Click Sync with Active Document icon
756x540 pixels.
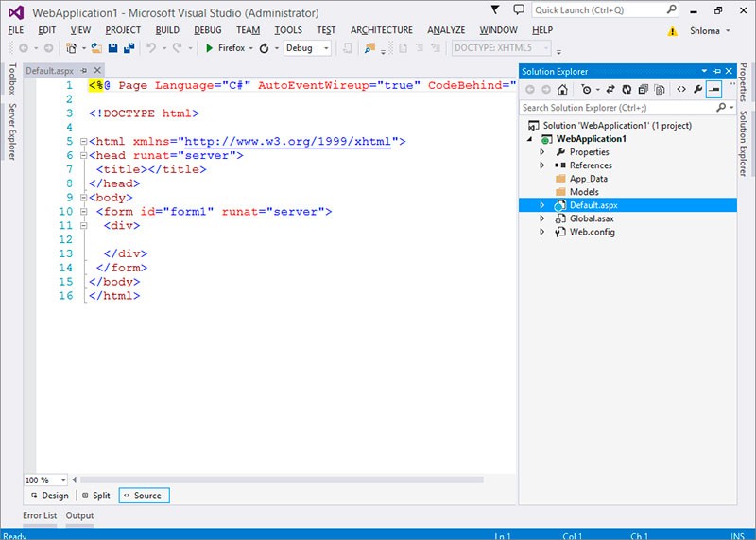[610, 89]
